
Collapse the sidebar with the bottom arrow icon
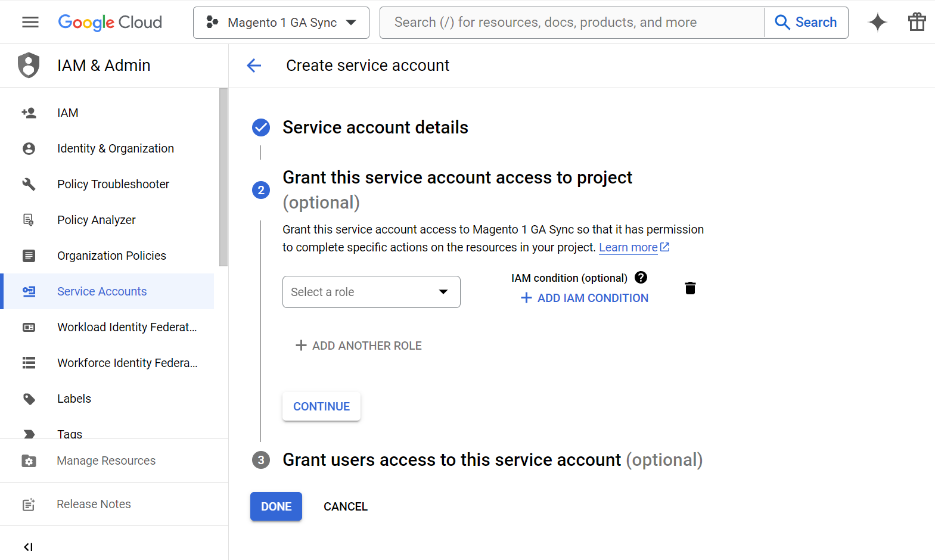point(28,547)
